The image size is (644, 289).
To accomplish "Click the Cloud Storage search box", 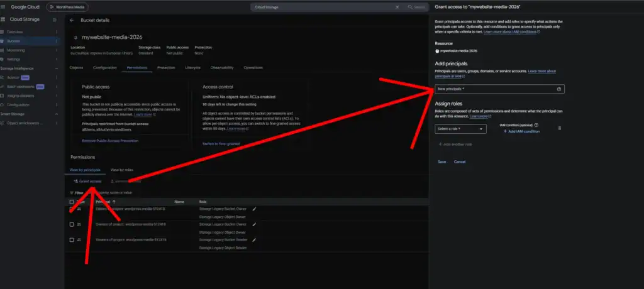I will click(323, 7).
